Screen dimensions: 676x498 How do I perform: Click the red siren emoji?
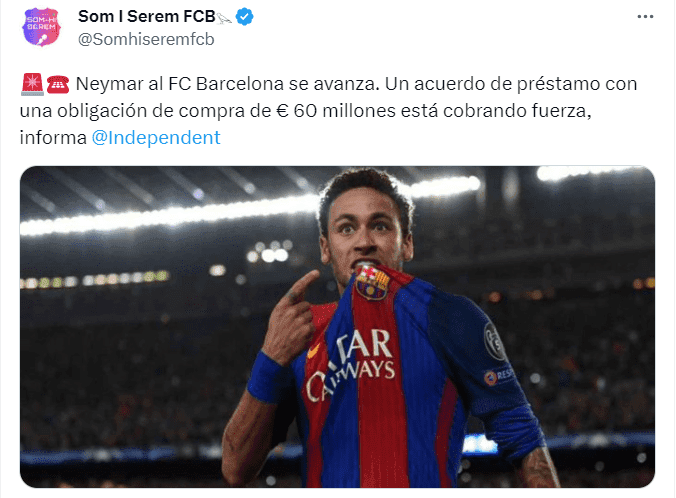point(32,84)
